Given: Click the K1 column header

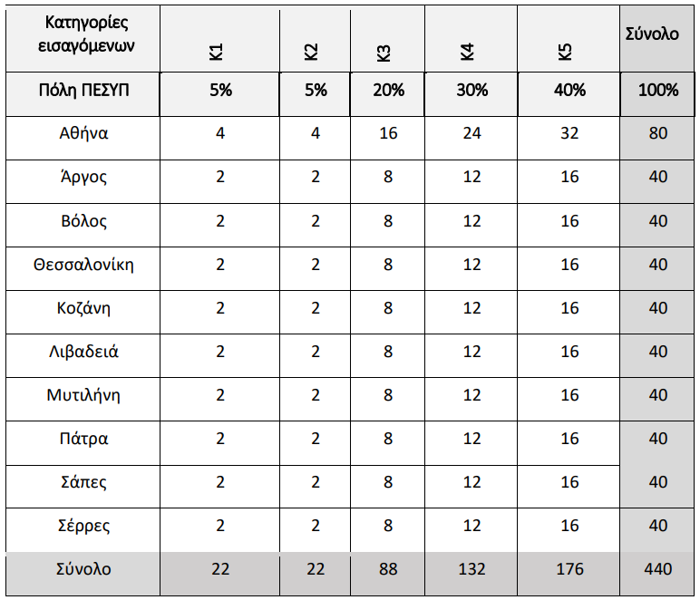Looking at the screenshot, I should click(216, 53).
